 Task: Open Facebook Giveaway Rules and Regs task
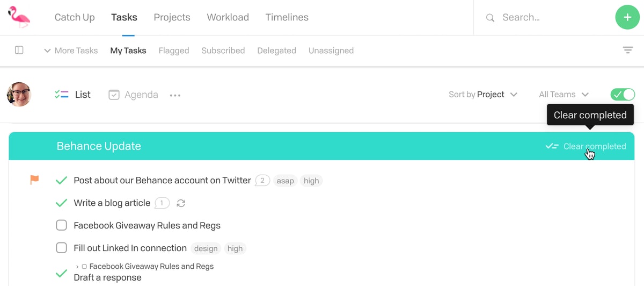click(x=147, y=225)
